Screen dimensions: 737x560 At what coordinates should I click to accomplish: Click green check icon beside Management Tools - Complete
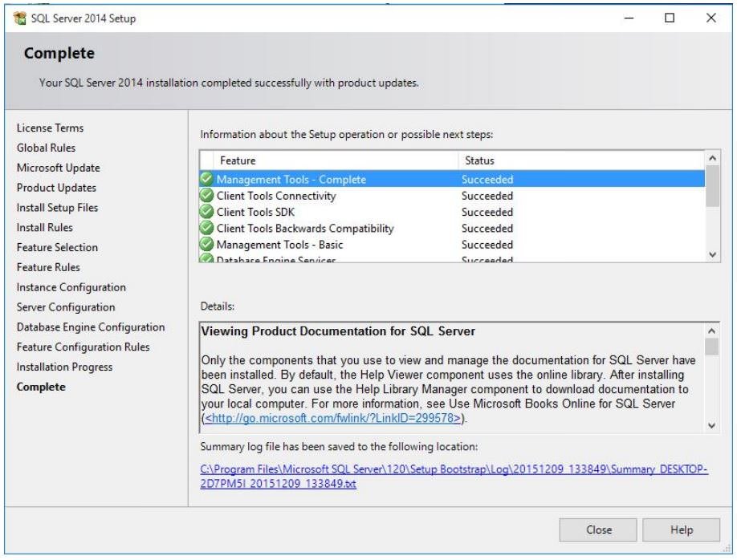[206, 179]
